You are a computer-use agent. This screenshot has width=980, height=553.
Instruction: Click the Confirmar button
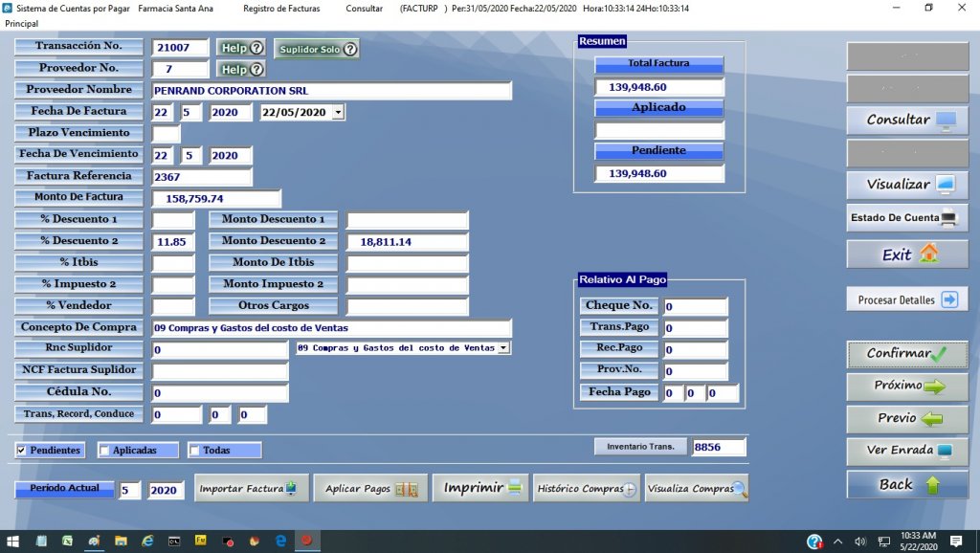click(x=906, y=354)
